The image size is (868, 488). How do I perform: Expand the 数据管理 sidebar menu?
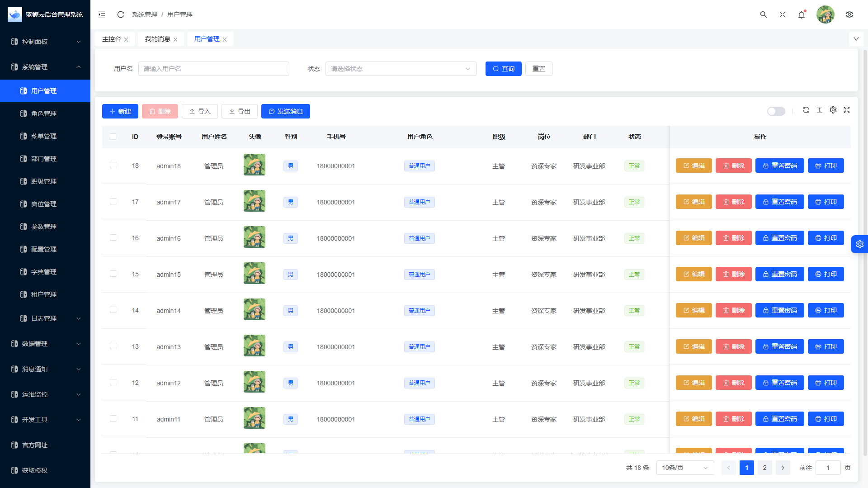(x=45, y=344)
